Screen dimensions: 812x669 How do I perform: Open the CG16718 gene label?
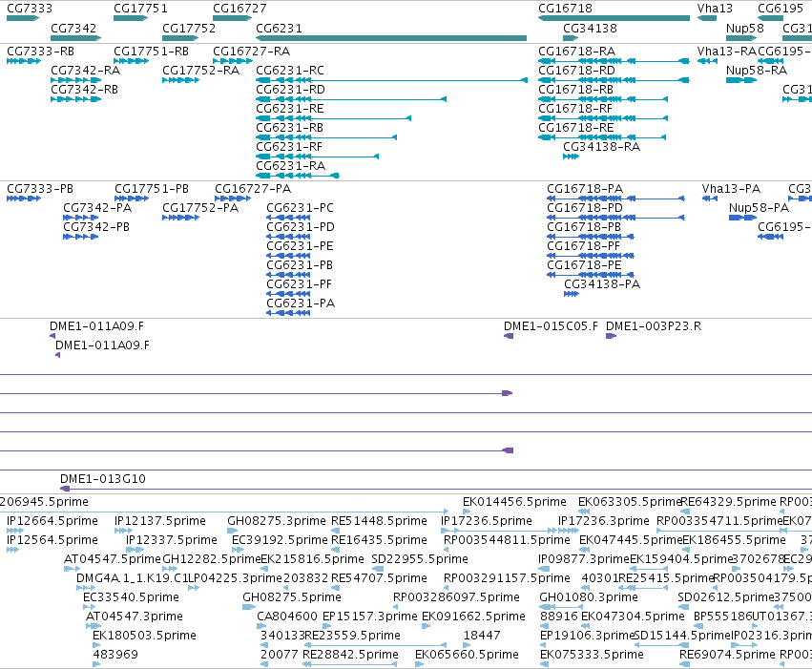tap(565, 9)
